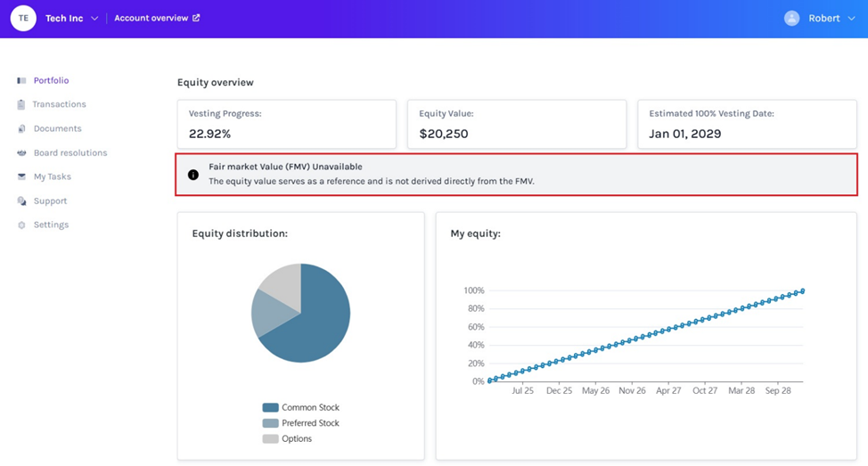The height and width of the screenshot is (466, 868).
Task: Go to the Transactions menu item
Action: 59,104
